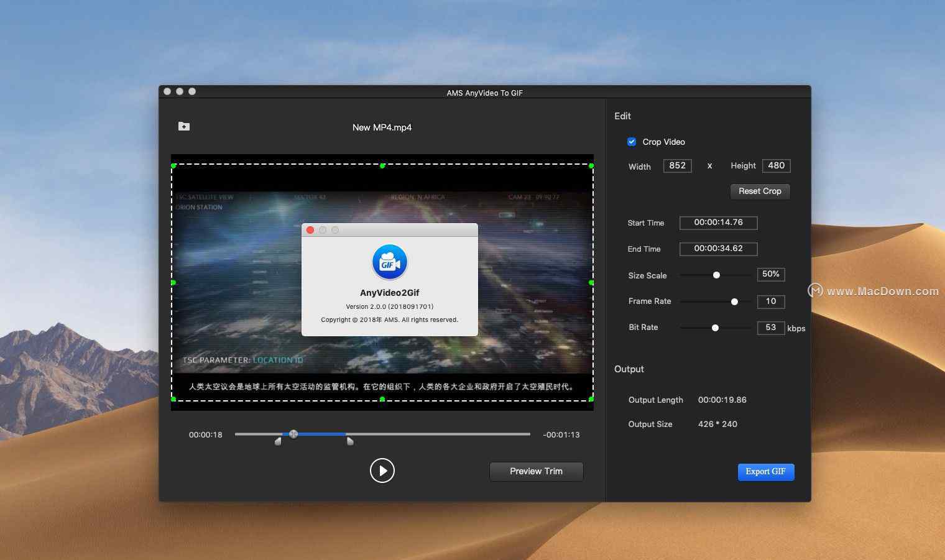Click the Frame Rate value box showing 10
The image size is (945, 560).
point(771,301)
